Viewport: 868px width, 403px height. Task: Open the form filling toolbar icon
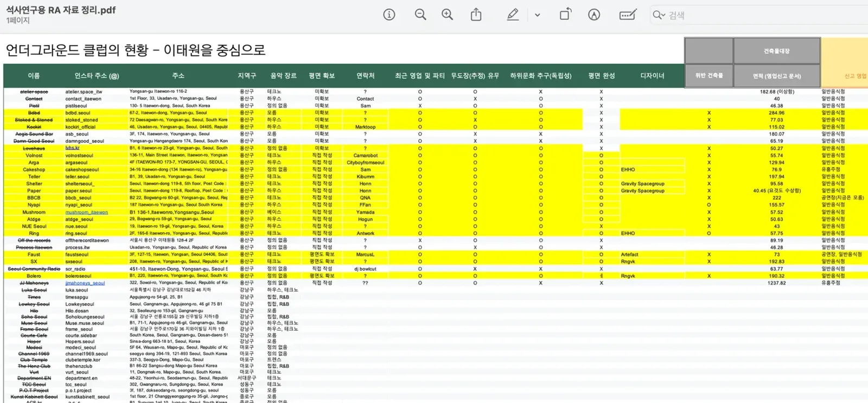tap(628, 15)
